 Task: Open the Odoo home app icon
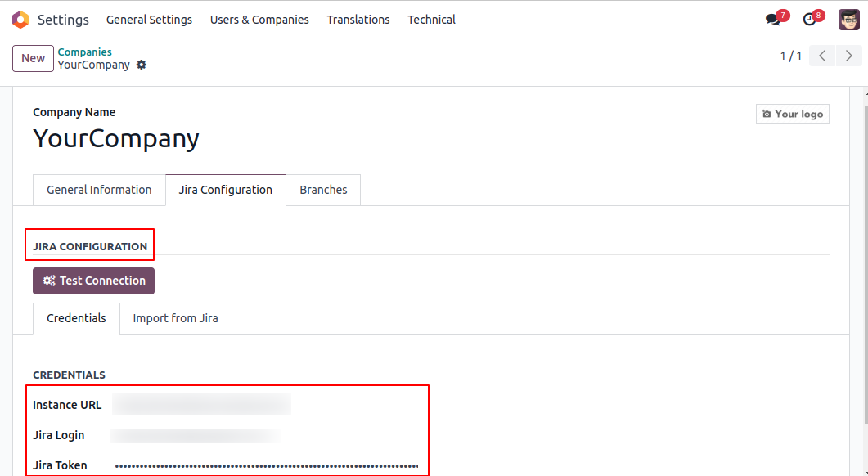click(20, 20)
